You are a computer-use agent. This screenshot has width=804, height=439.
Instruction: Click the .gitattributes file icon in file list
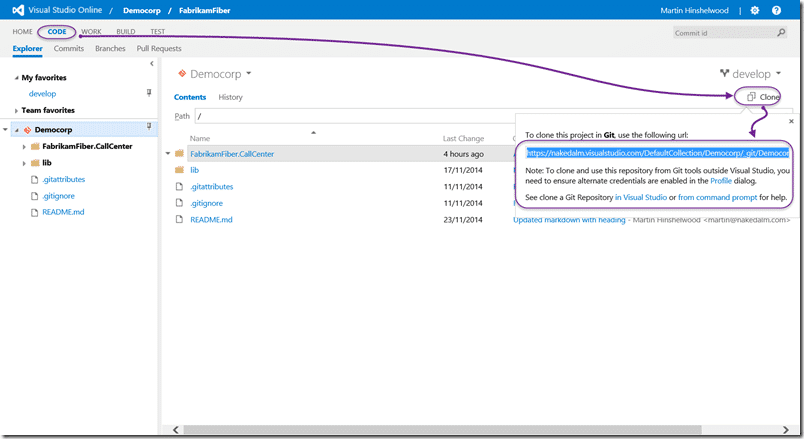click(x=179, y=186)
